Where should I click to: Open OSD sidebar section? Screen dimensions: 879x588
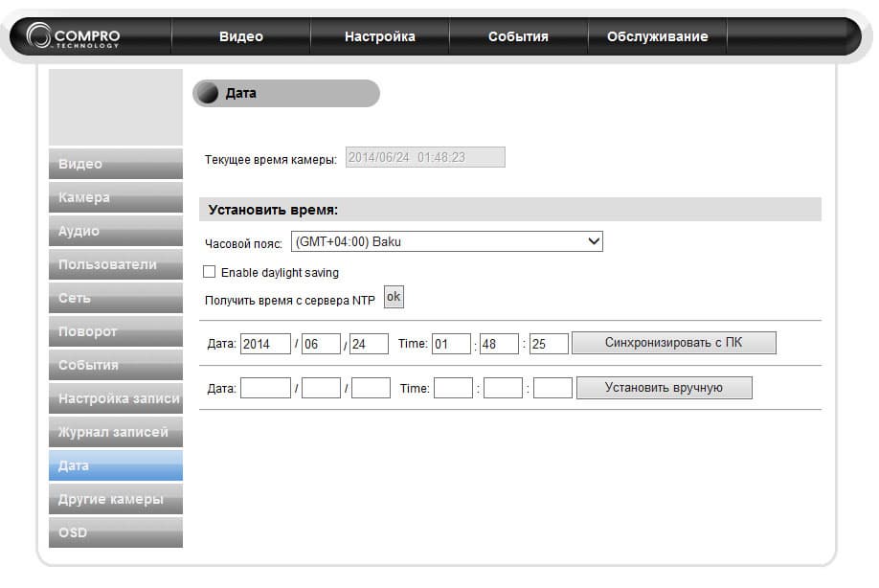pos(116,532)
